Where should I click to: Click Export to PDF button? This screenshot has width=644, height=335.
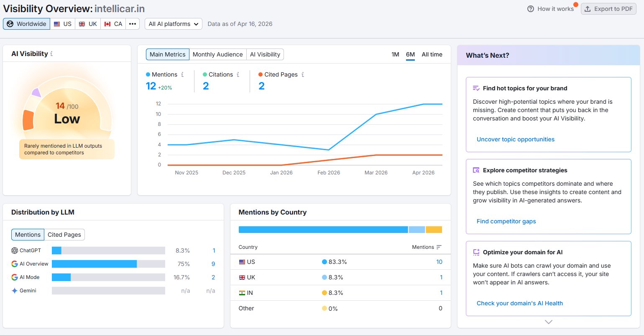(x=608, y=9)
